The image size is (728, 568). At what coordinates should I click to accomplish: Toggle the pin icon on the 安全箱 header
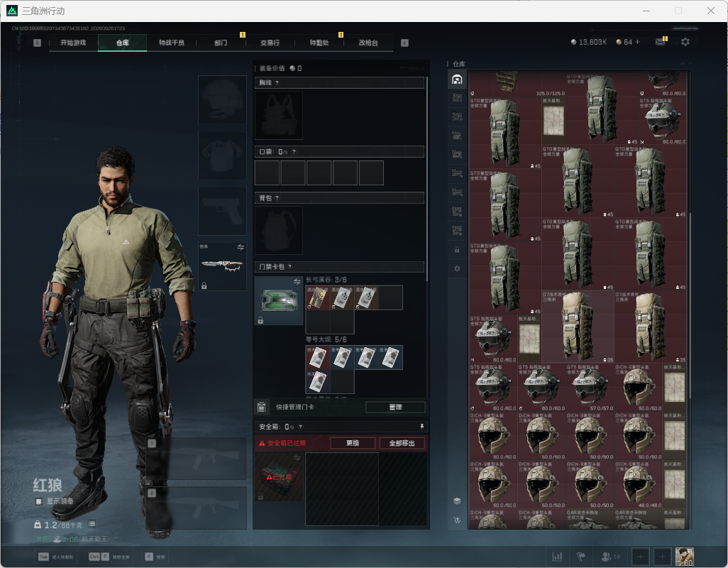(421, 426)
